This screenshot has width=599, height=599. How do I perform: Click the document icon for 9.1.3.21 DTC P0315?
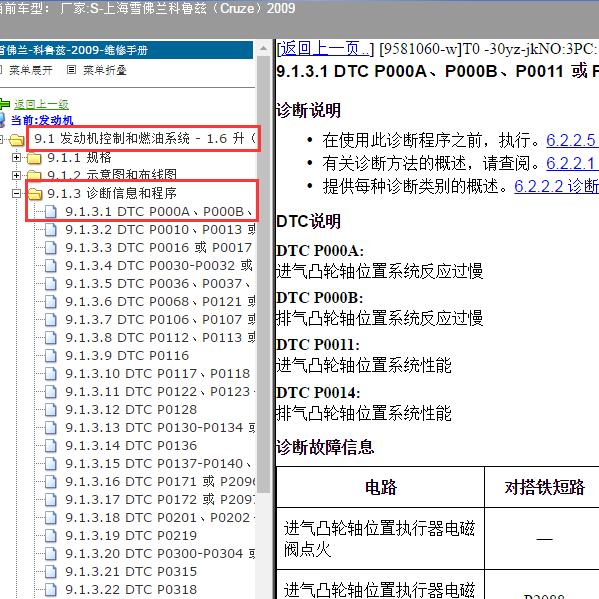click(x=50, y=572)
